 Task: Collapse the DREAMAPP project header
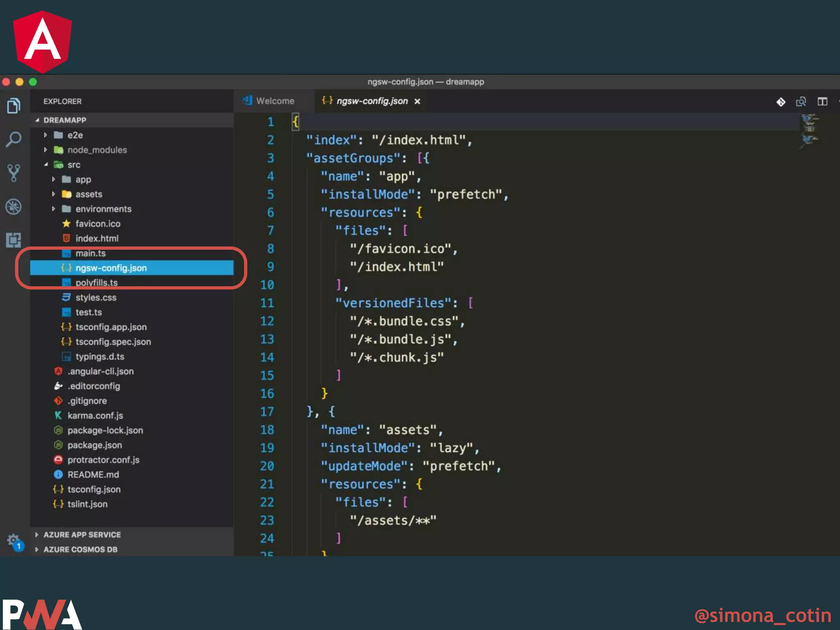(x=65, y=120)
